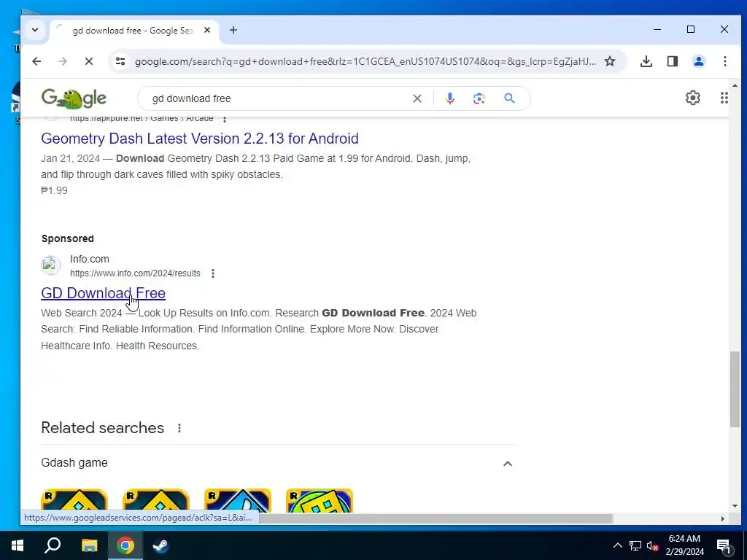Click the Google doodle logo
This screenshot has height=560, width=747.
tap(74, 98)
